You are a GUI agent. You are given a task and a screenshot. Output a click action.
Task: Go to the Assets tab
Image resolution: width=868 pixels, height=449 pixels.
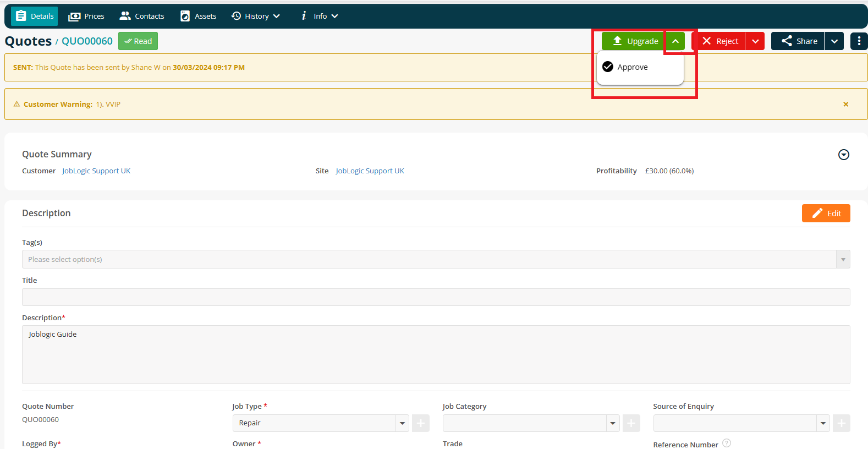tap(199, 16)
